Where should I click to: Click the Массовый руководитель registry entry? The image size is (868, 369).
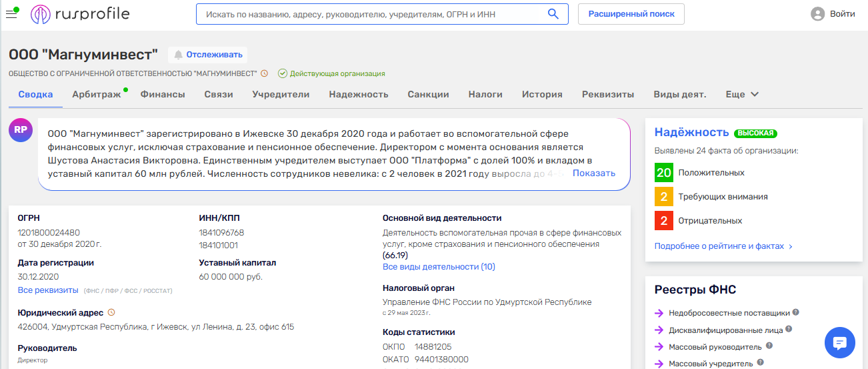715,347
